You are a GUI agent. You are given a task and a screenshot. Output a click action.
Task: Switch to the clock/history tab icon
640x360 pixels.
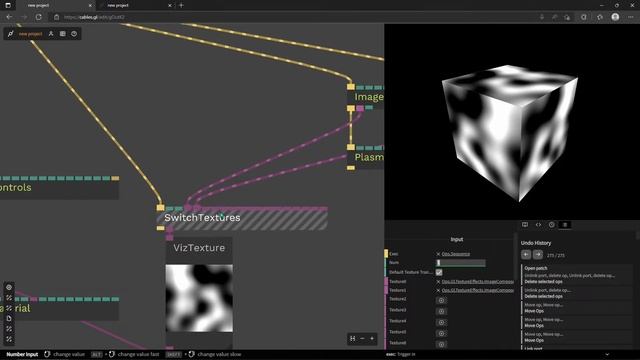tap(551, 225)
